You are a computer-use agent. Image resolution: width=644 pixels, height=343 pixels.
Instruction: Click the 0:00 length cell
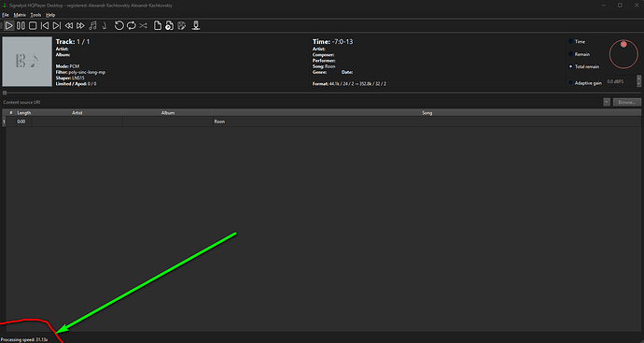[24, 121]
